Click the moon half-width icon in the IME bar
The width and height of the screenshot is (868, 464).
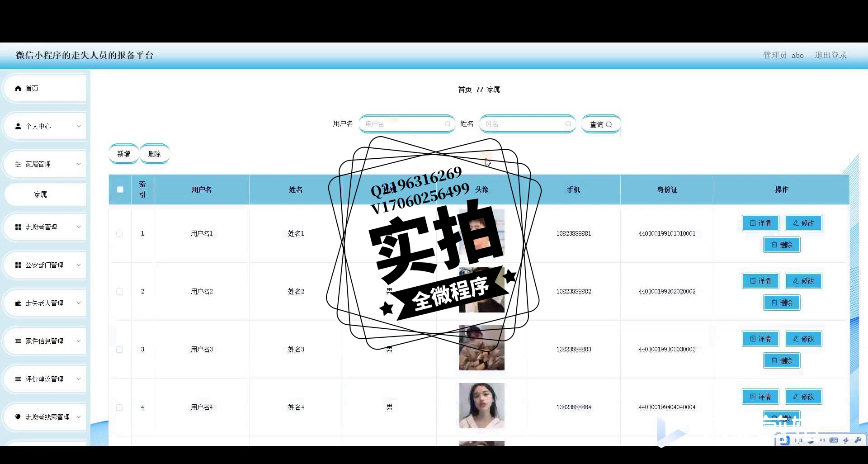(x=811, y=440)
